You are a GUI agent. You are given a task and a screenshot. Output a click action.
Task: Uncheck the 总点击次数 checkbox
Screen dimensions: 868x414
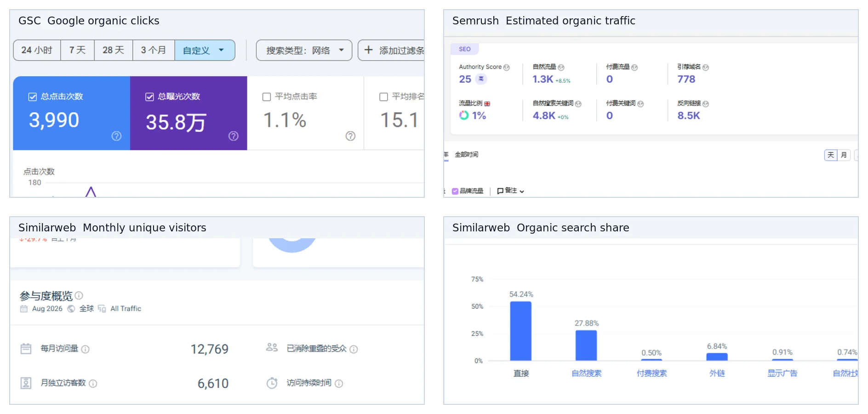pyautogui.click(x=33, y=97)
